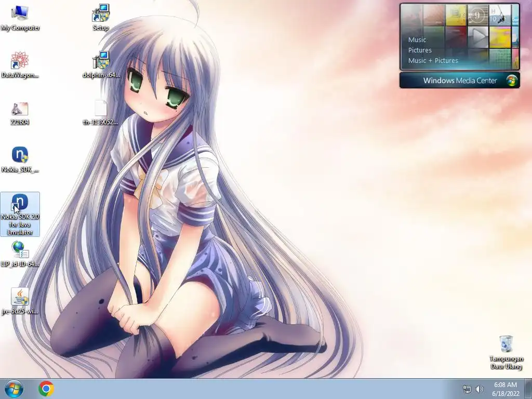The width and height of the screenshot is (532, 399).
Task: Open the Windows Media Center banner
Action: pyautogui.click(x=460, y=81)
